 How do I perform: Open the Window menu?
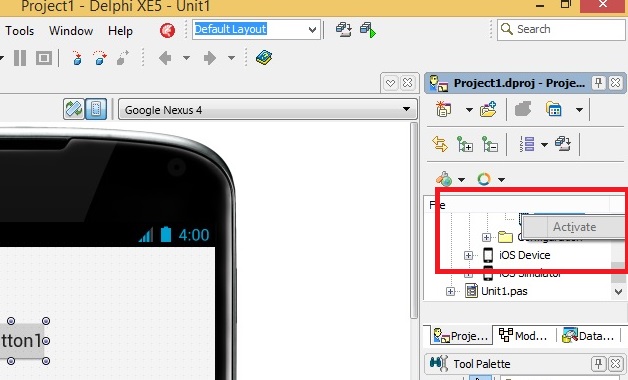[71, 30]
